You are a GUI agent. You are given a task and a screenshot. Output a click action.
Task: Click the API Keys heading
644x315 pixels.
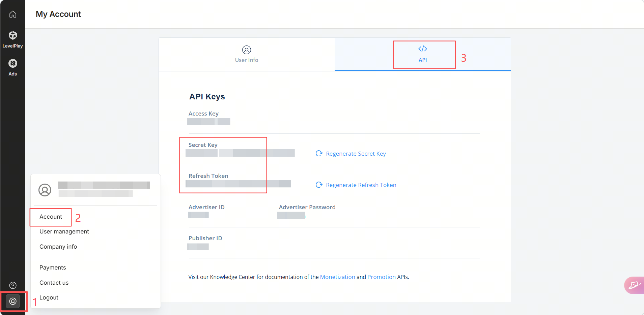click(x=207, y=97)
